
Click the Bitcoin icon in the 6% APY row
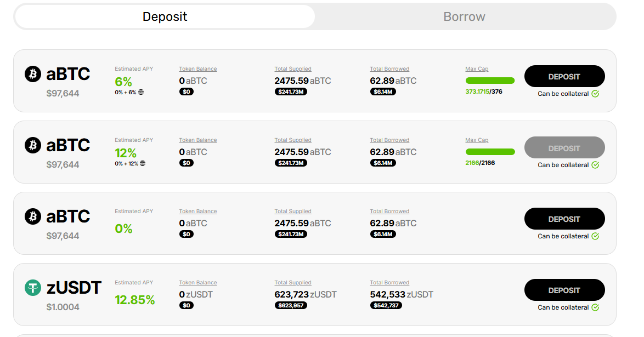33,74
